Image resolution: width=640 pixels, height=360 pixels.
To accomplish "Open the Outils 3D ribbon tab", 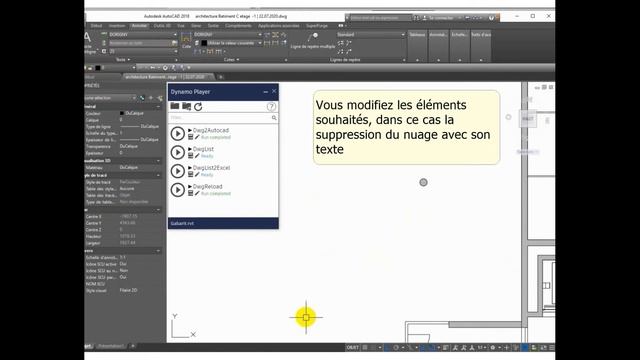I will coord(162,26).
